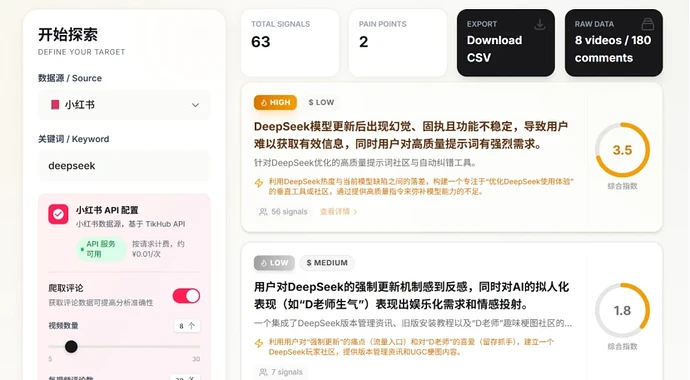This screenshot has height=380, width=690.
Task: Click the 小红书 API 配置 title
Action: pyautogui.click(x=107, y=210)
